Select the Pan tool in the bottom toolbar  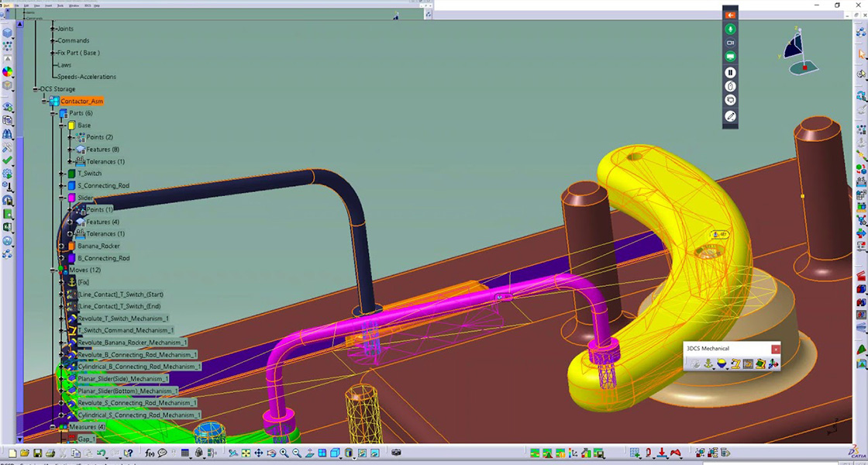tap(260, 453)
